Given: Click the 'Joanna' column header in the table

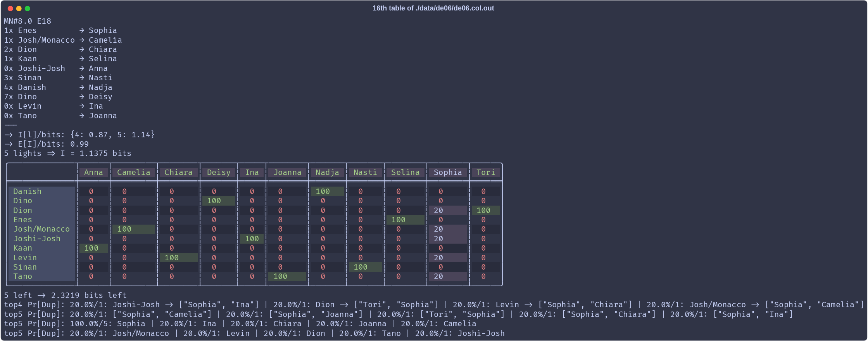Looking at the screenshot, I should 287,172.
